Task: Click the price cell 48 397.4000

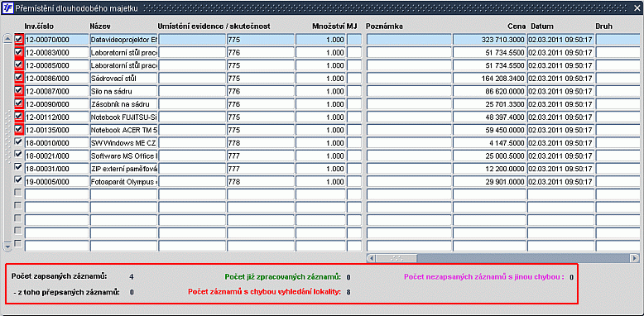Action: 489,117
